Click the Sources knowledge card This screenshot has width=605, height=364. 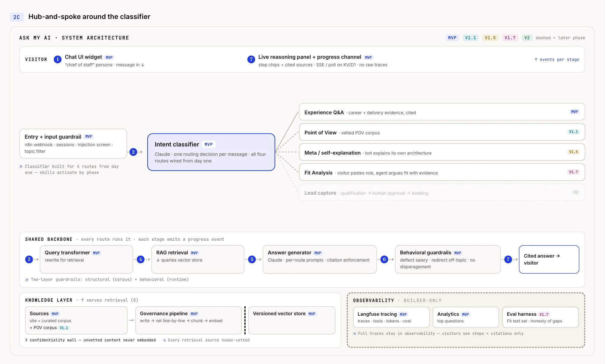point(77,320)
